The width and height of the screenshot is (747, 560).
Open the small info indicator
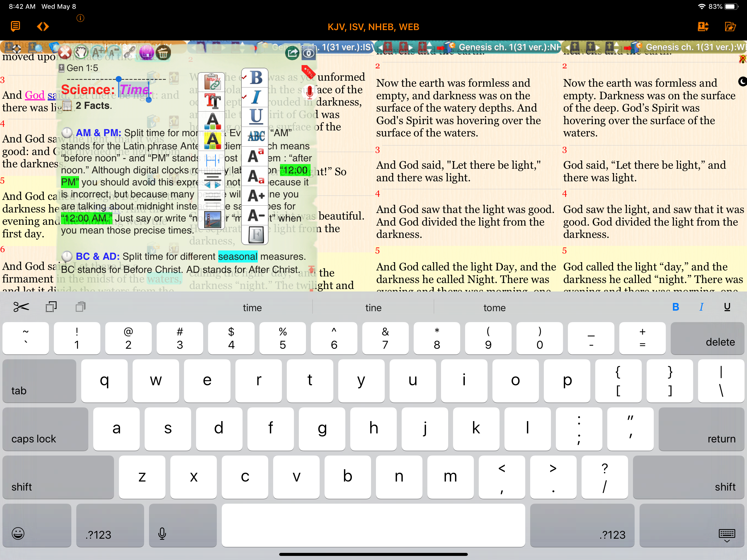[x=80, y=18]
